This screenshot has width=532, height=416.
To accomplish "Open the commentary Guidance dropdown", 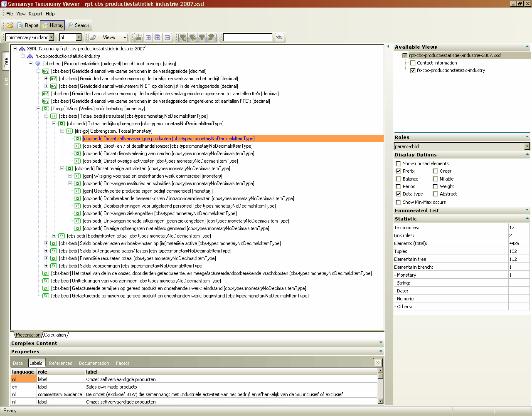I will click(52, 37).
